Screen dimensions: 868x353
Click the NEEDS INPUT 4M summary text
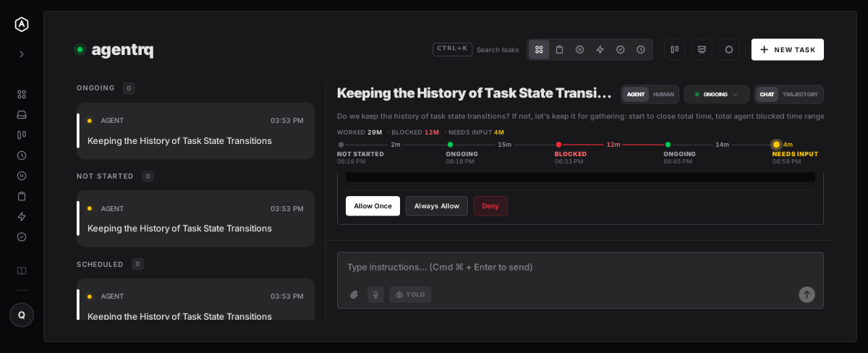(476, 132)
